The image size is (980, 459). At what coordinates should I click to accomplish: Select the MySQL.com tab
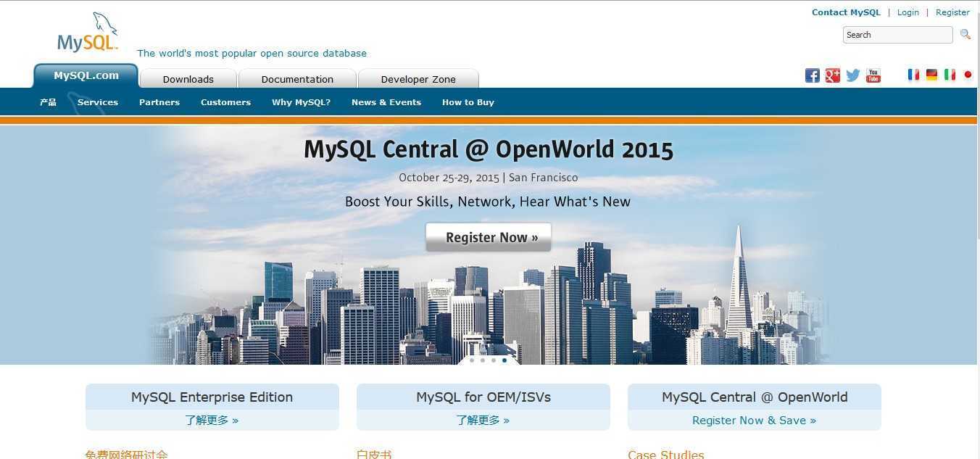tap(86, 75)
